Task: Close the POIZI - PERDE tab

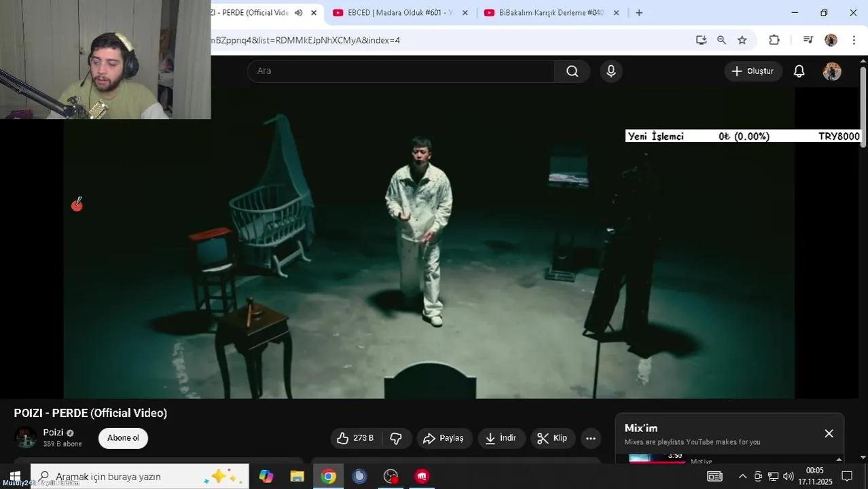Action: (x=314, y=13)
